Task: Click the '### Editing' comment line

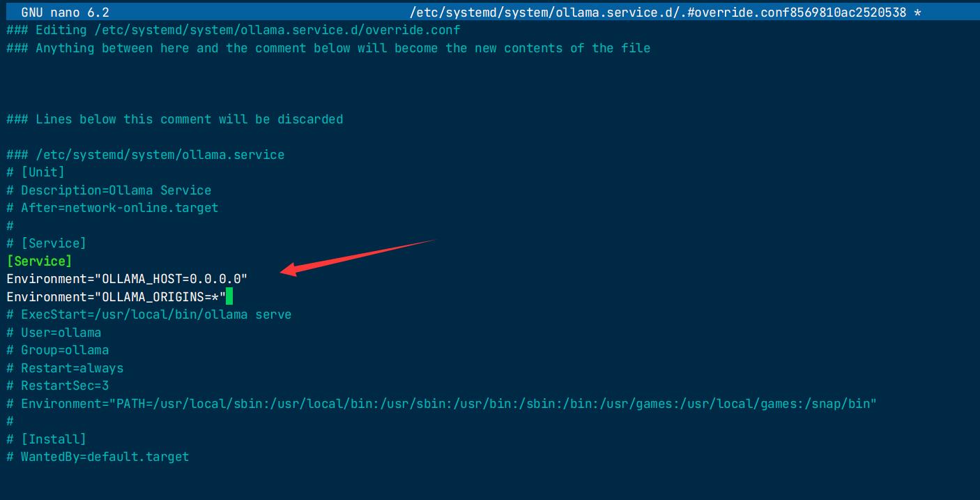Action: (x=233, y=30)
